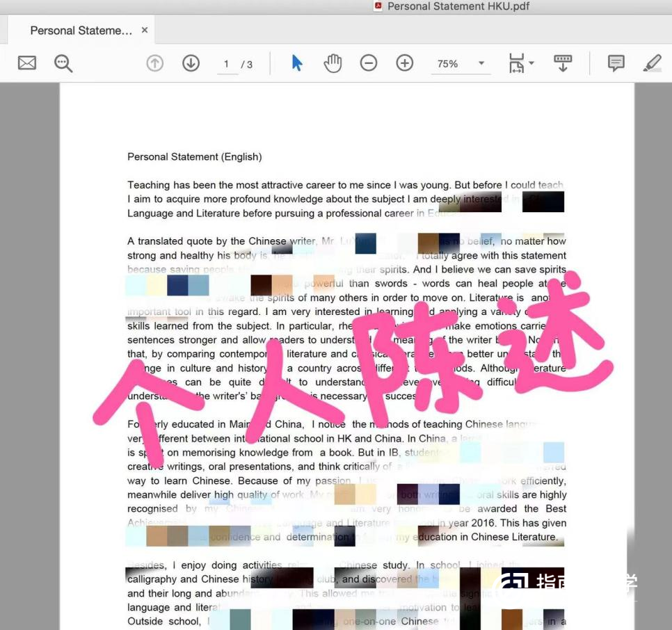This screenshot has height=630, width=672.
Task: Click the sentence beginning 'Teaching has been'
Action: click(x=345, y=185)
